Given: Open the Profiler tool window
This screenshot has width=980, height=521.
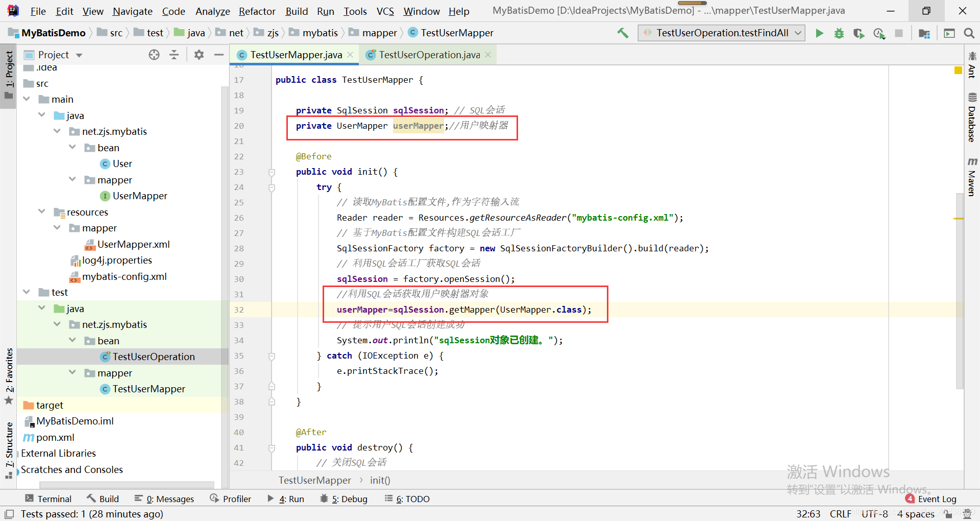Looking at the screenshot, I should coord(230,499).
